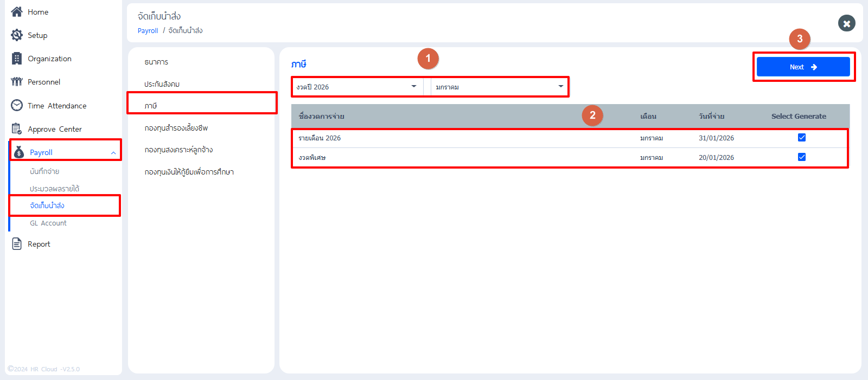Close the page with the X button
This screenshot has height=380, width=868.
846,23
